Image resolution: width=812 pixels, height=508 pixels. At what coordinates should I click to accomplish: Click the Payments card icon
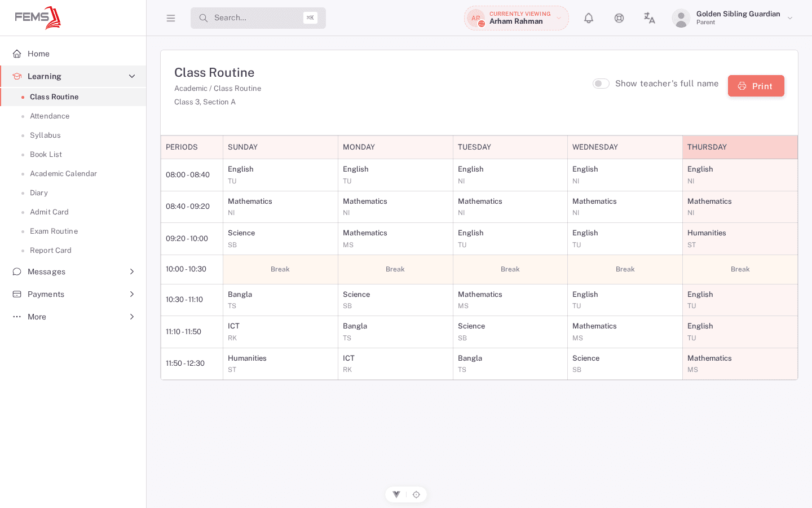[17, 294]
